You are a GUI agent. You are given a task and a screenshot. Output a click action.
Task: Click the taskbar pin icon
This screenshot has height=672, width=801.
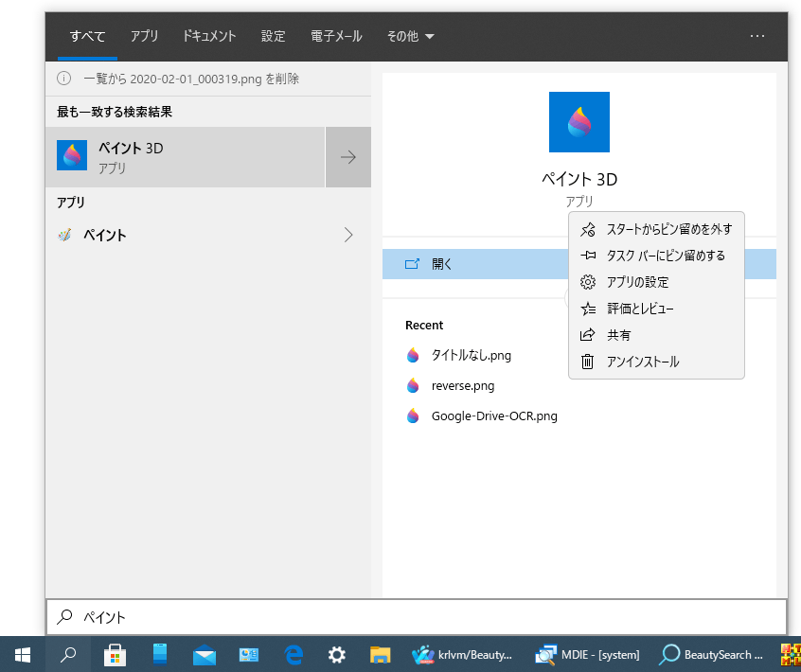pyautogui.click(x=588, y=255)
